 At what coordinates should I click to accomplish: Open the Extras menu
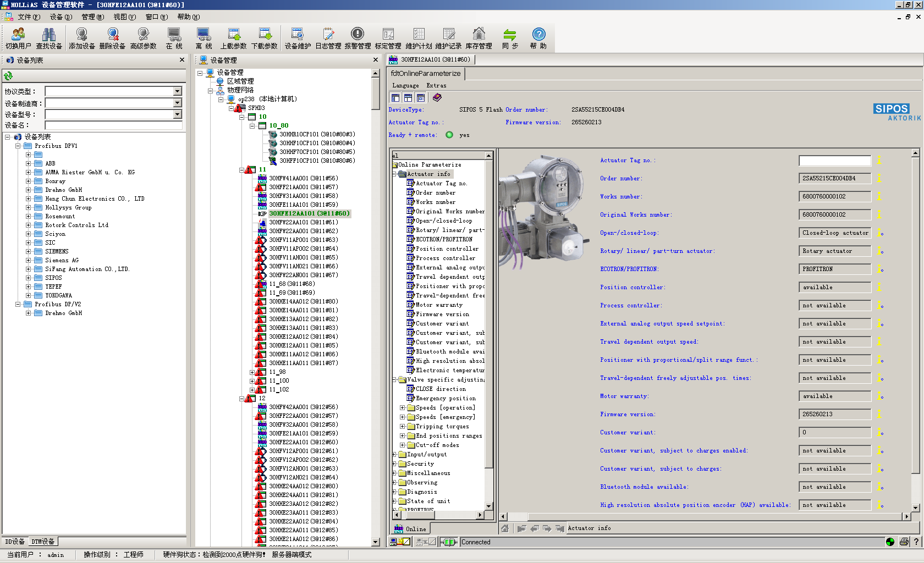click(436, 86)
